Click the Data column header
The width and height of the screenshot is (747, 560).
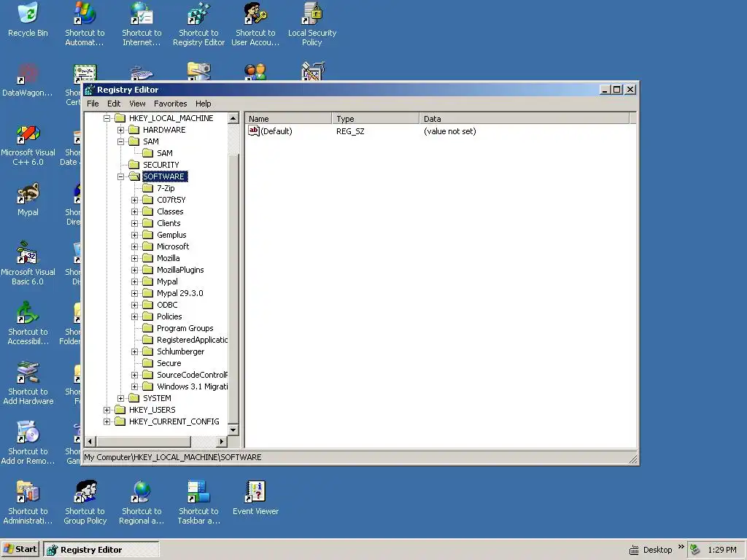[x=525, y=119]
